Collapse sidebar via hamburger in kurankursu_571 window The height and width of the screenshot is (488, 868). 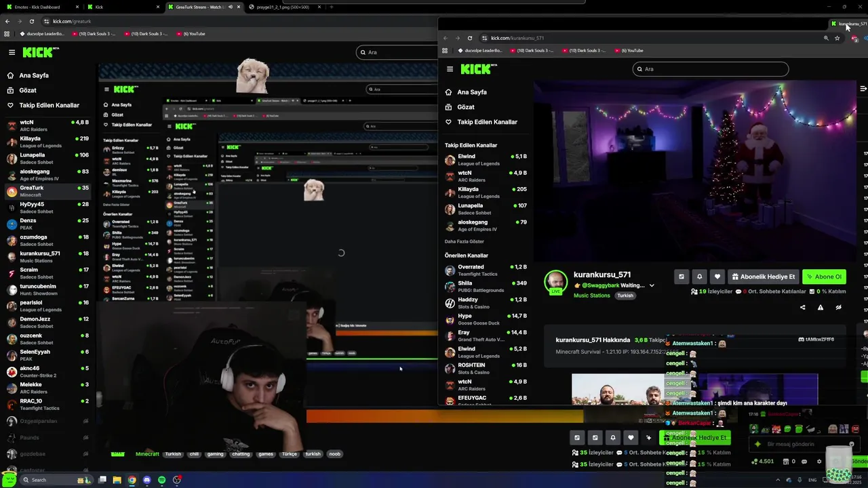[x=450, y=69]
